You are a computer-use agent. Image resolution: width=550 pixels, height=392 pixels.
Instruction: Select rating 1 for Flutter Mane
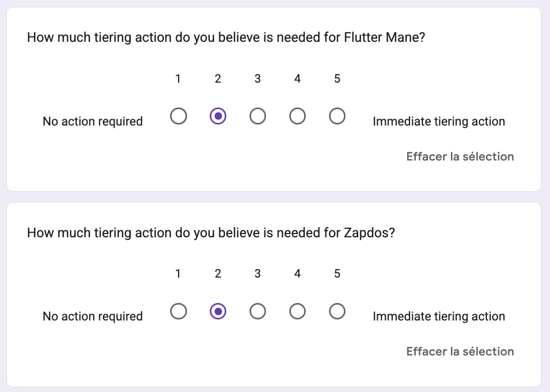click(x=178, y=116)
